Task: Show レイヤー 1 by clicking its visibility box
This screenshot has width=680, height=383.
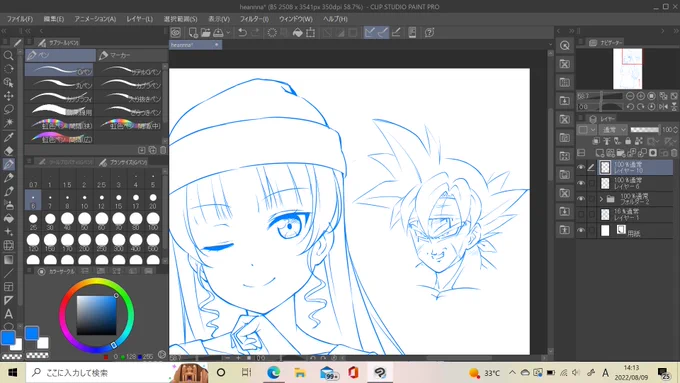Action: [x=581, y=214]
